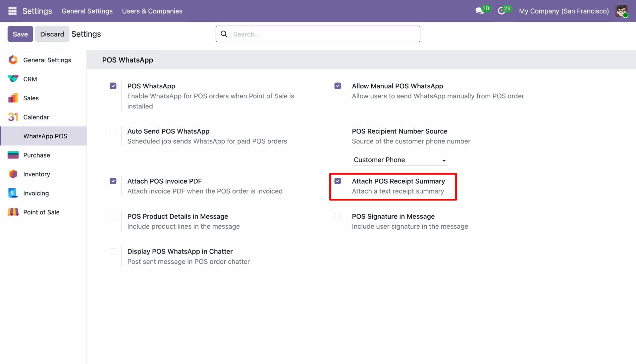The width and height of the screenshot is (636, 364).
Task: Select the WhatsApp POS settings tab
Action: [43, 136]
